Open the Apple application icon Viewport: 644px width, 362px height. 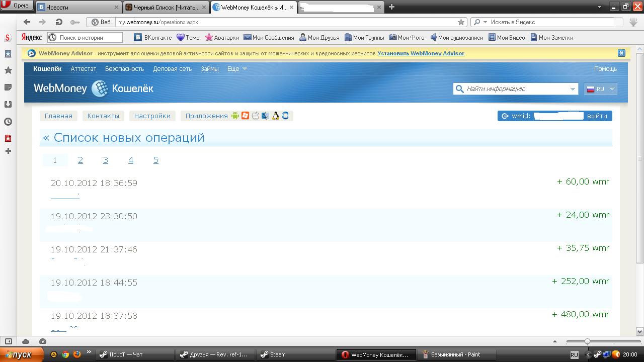point(256,116)
